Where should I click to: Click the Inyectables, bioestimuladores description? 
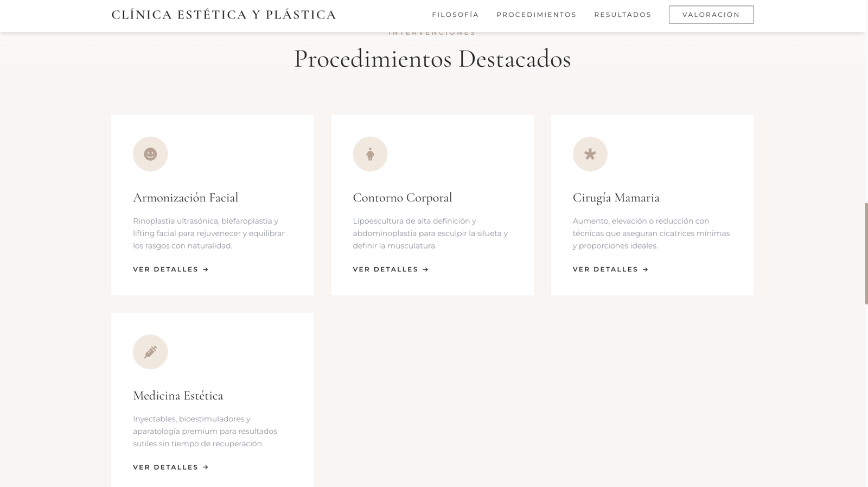tap(205, 431)
